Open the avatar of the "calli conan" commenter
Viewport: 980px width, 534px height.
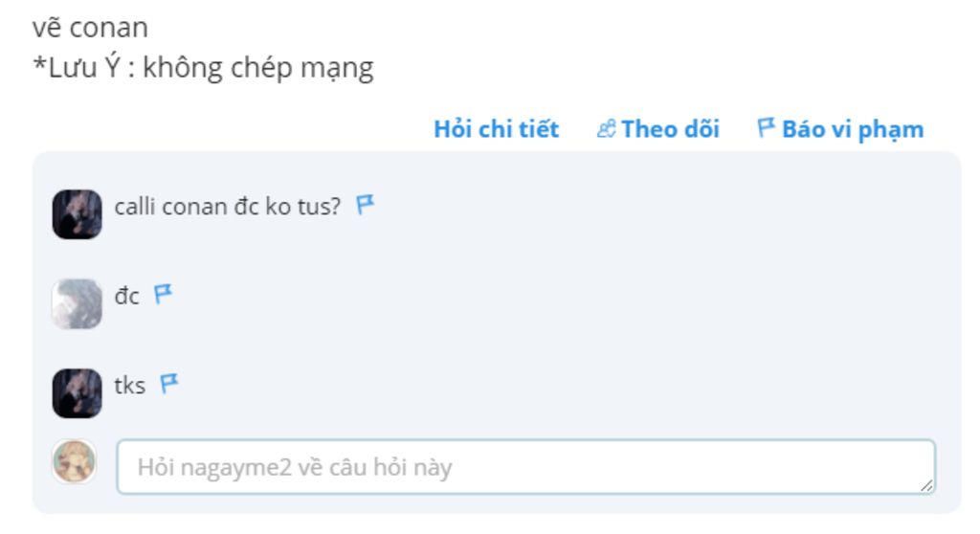coord(77,214)
